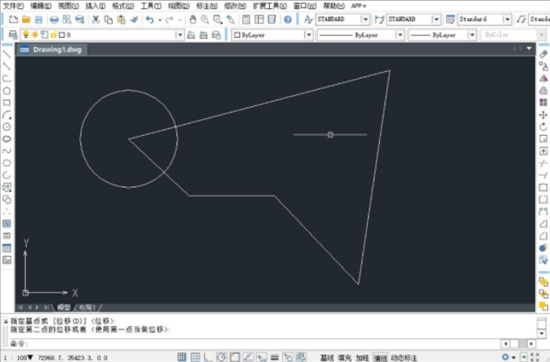Expand the STANDARD dimension style dropdown
550x362 pixels.
(436, 19)
